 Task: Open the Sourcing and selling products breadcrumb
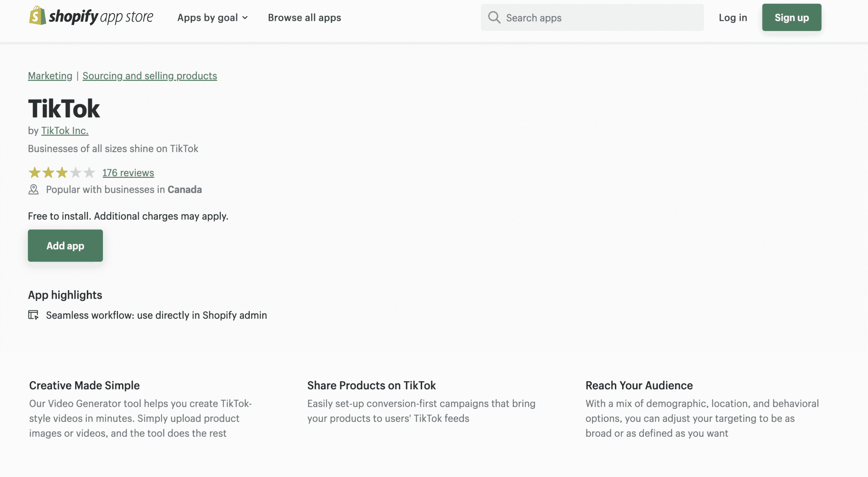(150, 76)
